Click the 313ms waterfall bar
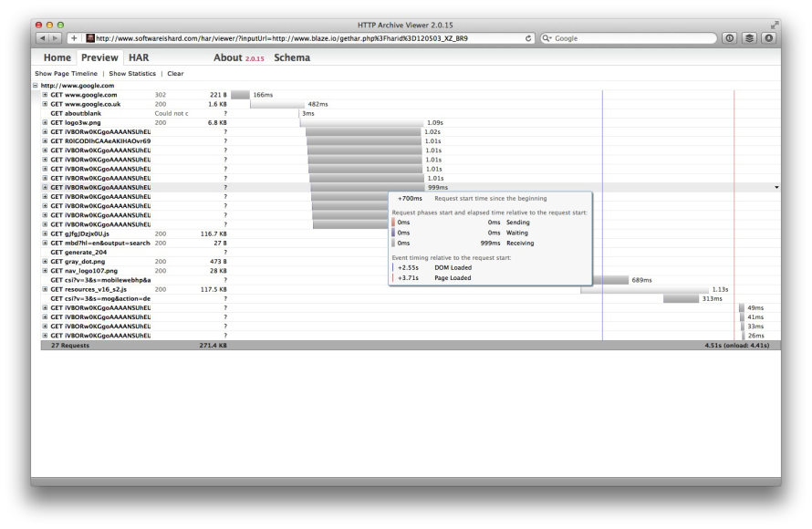This screenshot has height=529, width=812. coord(681,298)
